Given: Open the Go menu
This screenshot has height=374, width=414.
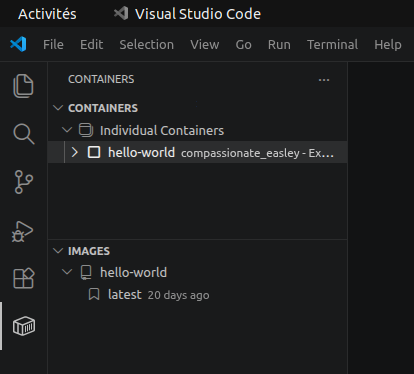Looking at the screenshot, I should [x=244, y=44].
